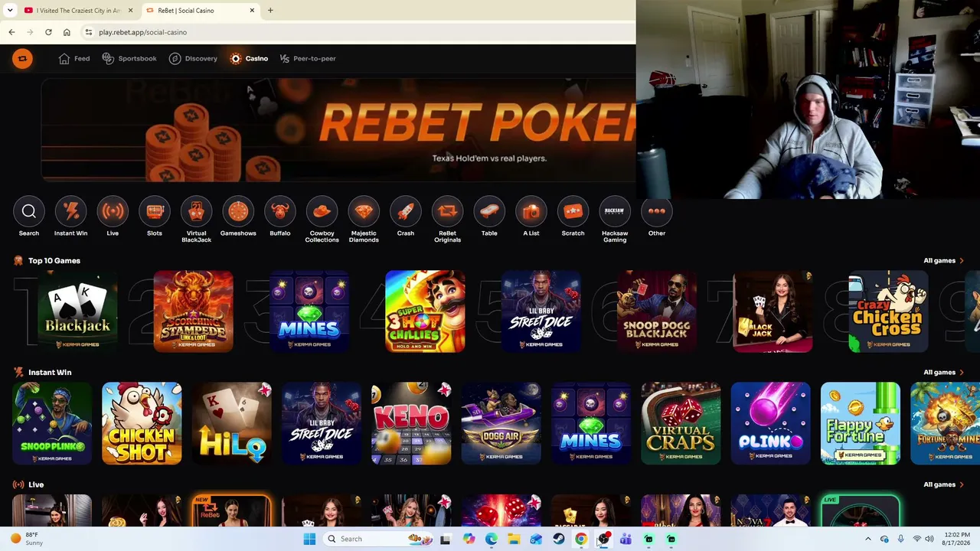
Task: Click the orange ReBet logo icon
Action: (22, 58)
